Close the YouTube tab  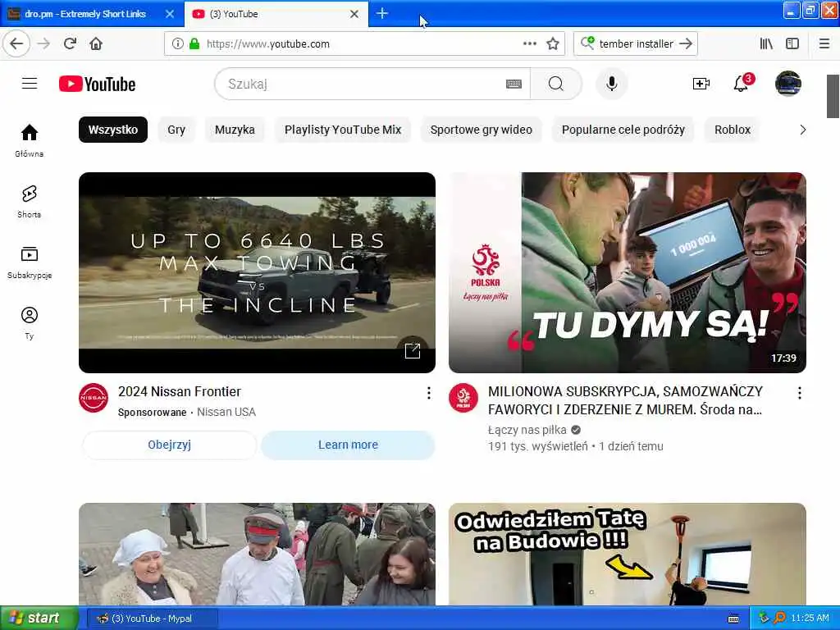tap(354, 14)
